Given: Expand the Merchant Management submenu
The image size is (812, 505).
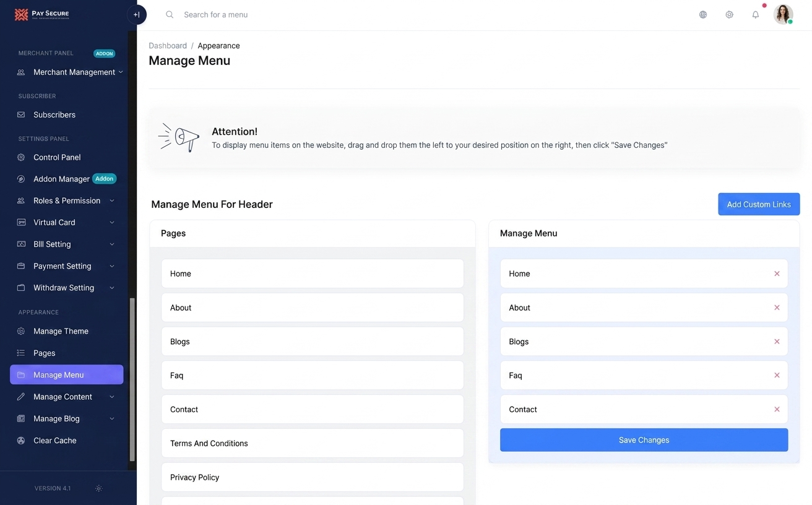Looking at the screenshot, I should [x=121, y=72].
